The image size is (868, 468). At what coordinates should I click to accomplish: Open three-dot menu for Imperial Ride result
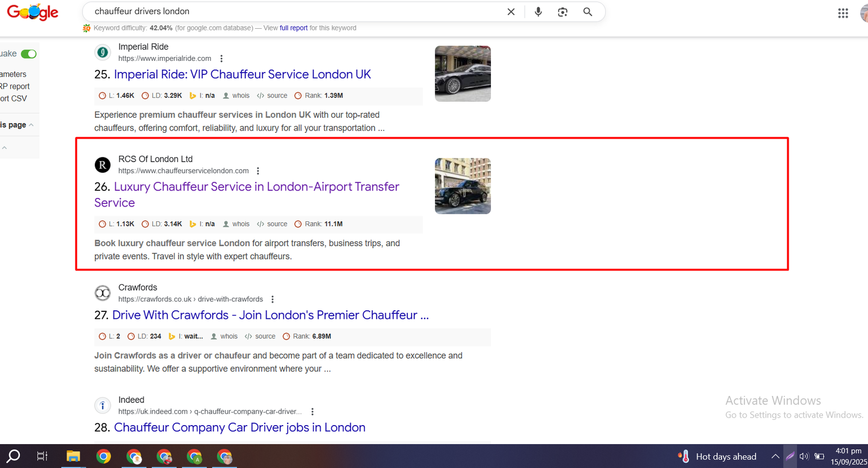click(221, 59)
